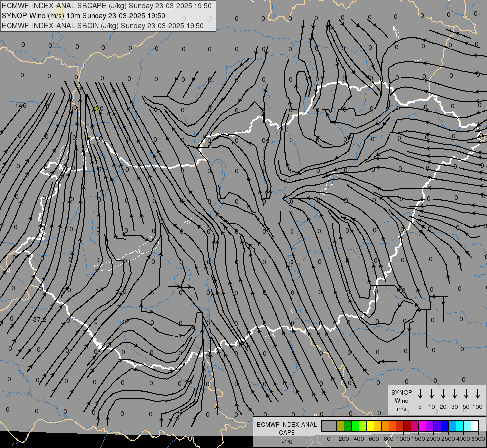Click the 5 m/s wind arrow in the legend
The height and width of the screenshot is (448, 487).
420,394
